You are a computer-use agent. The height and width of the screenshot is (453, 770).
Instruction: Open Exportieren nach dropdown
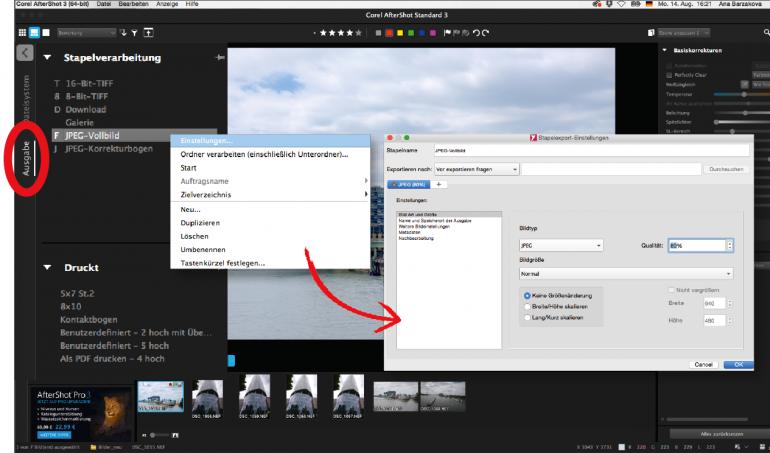click(x=476, y=169)
